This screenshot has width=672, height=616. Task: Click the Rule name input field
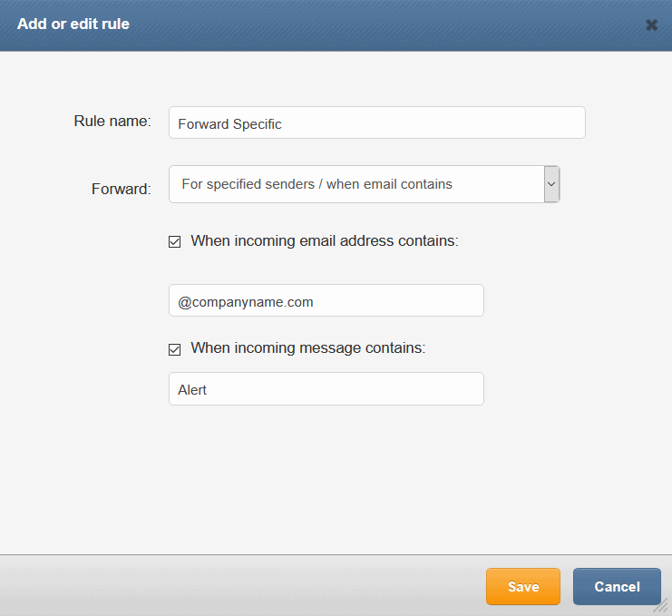point(377,122)
